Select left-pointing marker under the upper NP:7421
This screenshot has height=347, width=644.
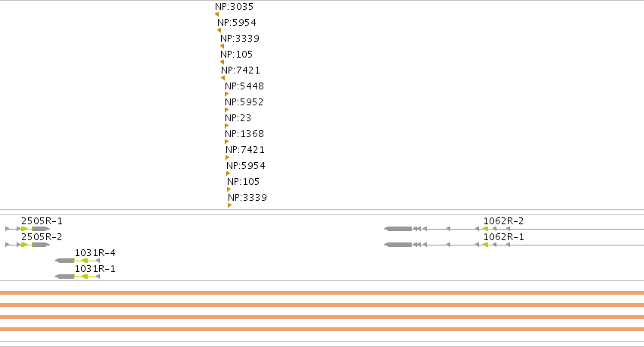click(223, 78)
